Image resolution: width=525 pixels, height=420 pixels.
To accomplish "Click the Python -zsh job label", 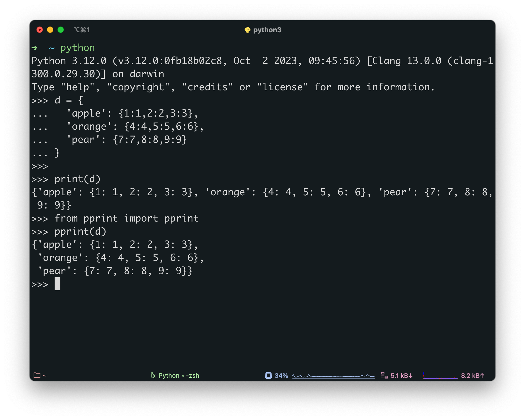I will coord(179,376).
